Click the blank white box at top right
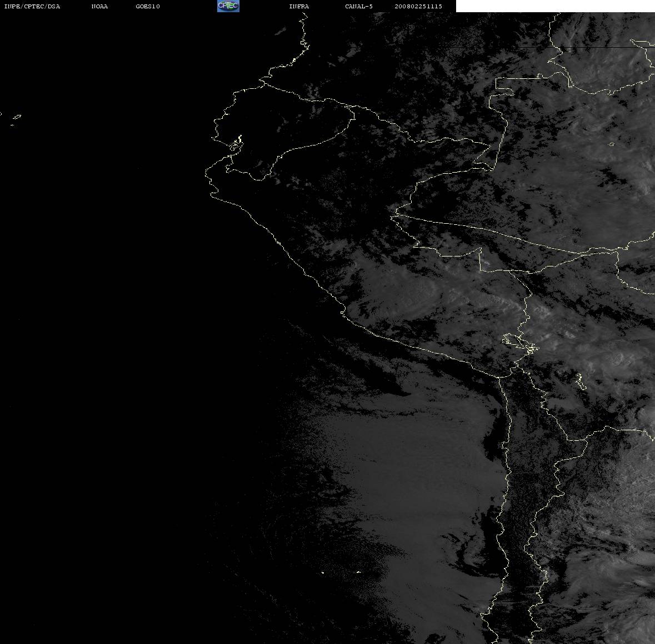655x644 pixels. point(555,6)
